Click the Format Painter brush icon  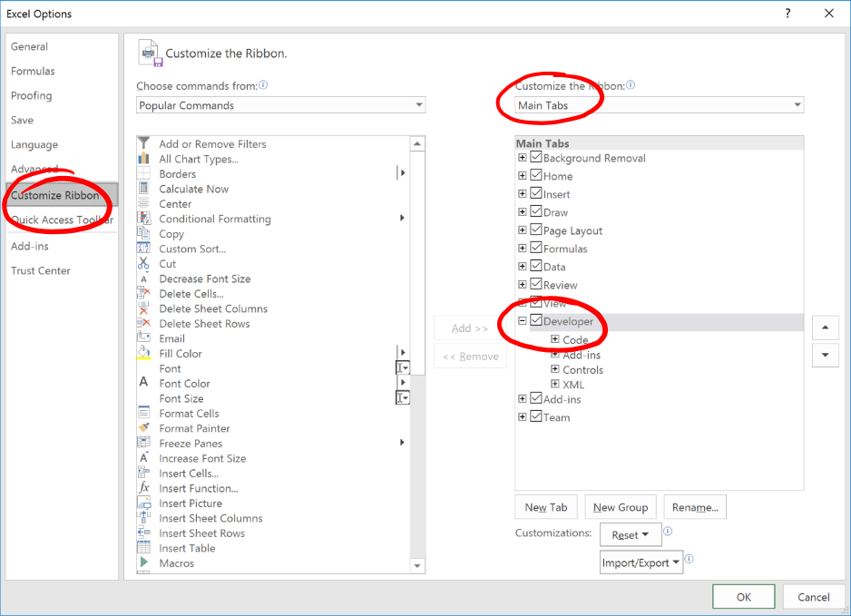click(143, 428)
